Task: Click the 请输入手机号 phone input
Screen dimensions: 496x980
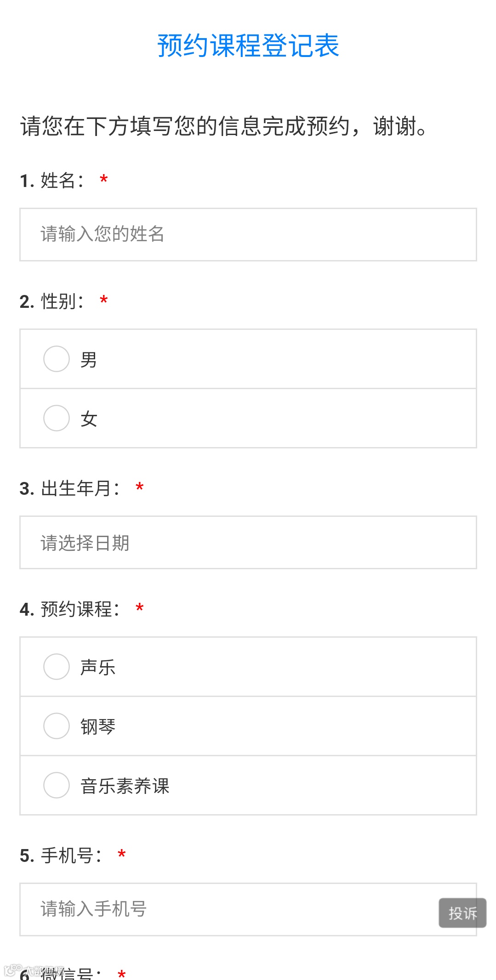Action: point(225,909)
